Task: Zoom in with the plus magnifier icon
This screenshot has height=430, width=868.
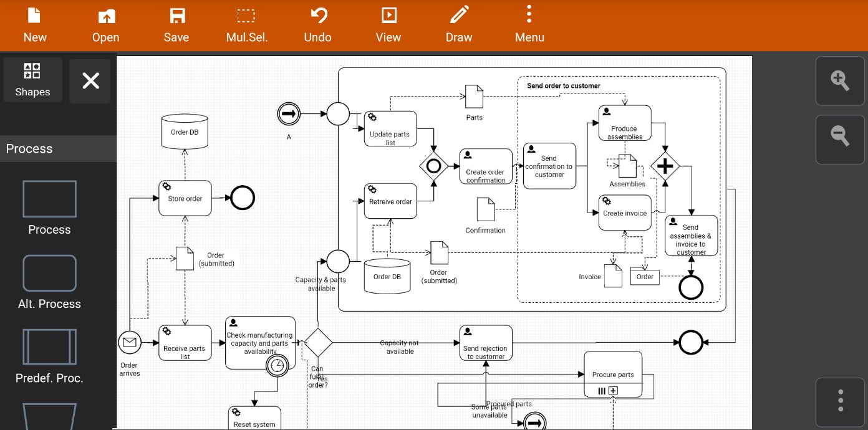Action: pyautogui.click(x=840, y=80)
